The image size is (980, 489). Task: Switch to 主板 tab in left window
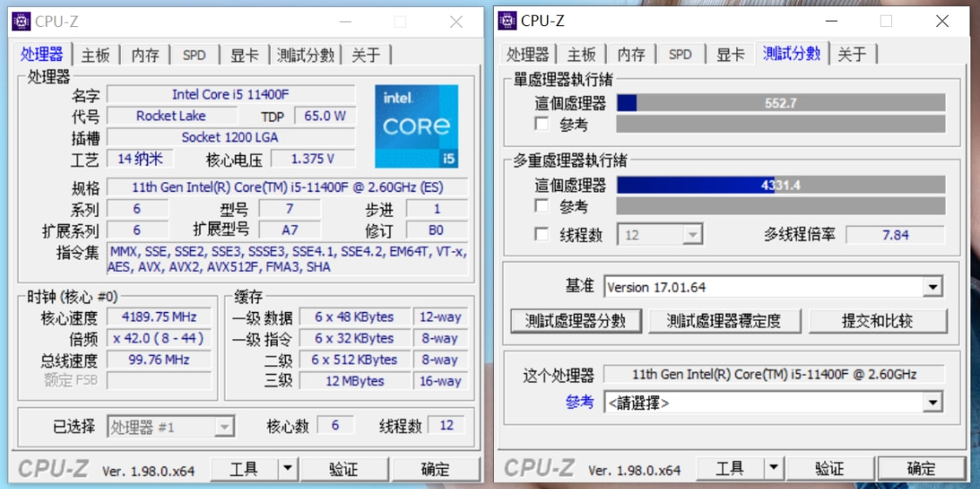pos(96,55)
